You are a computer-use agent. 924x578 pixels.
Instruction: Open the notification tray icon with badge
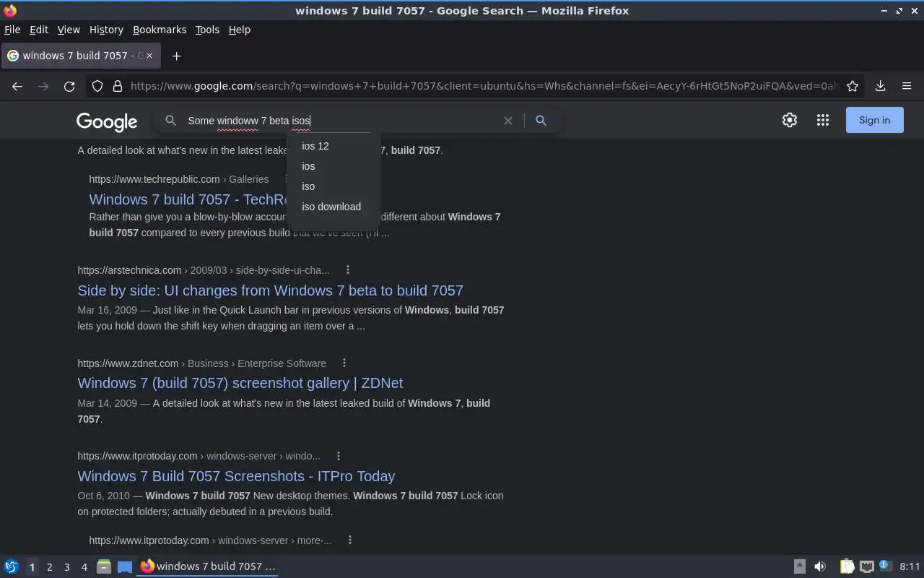click(886, 566)
